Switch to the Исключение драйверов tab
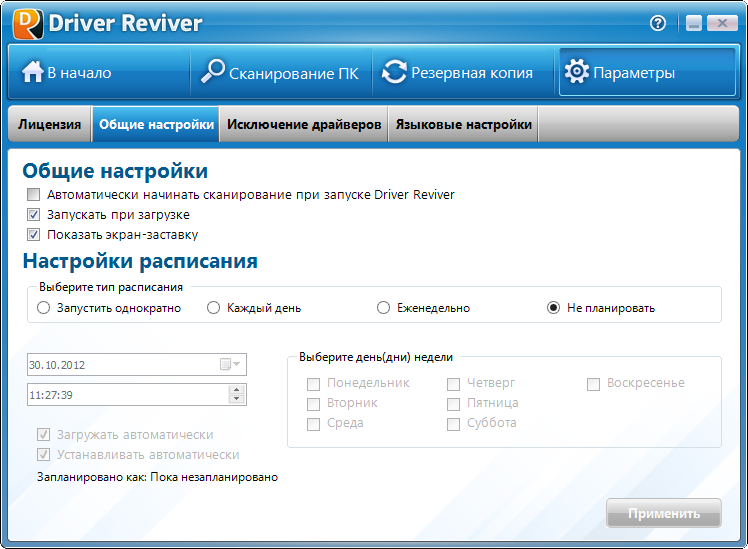The image size is (748, 549). [304, 124]
